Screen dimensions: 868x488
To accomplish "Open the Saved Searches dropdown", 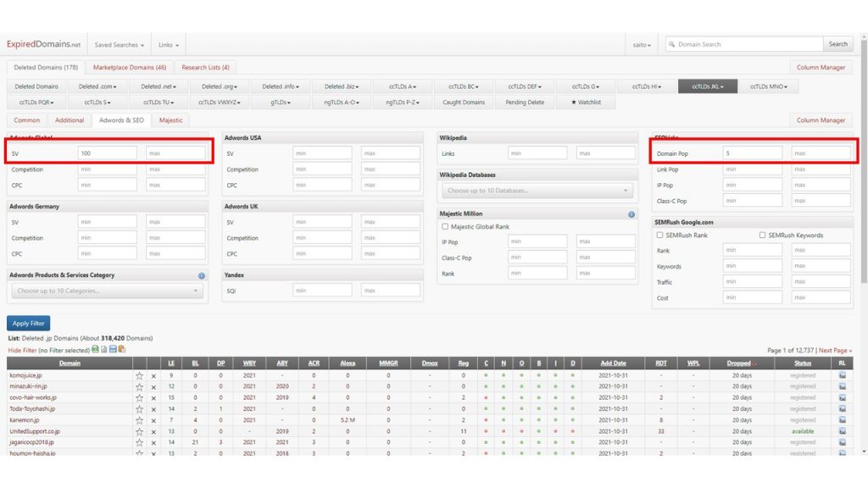I will pyautogui.click(x=119, y=45).
